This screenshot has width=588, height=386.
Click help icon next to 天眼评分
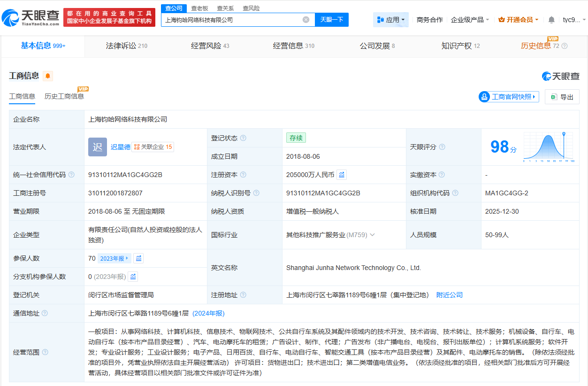pos(442,147)
